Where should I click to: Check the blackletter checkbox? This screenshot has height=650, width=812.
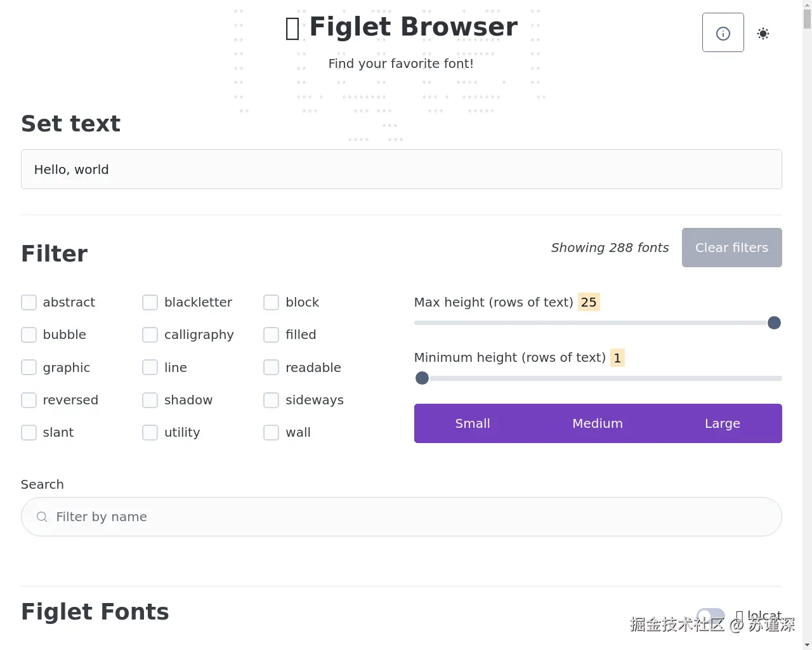(x=150, y=302)
